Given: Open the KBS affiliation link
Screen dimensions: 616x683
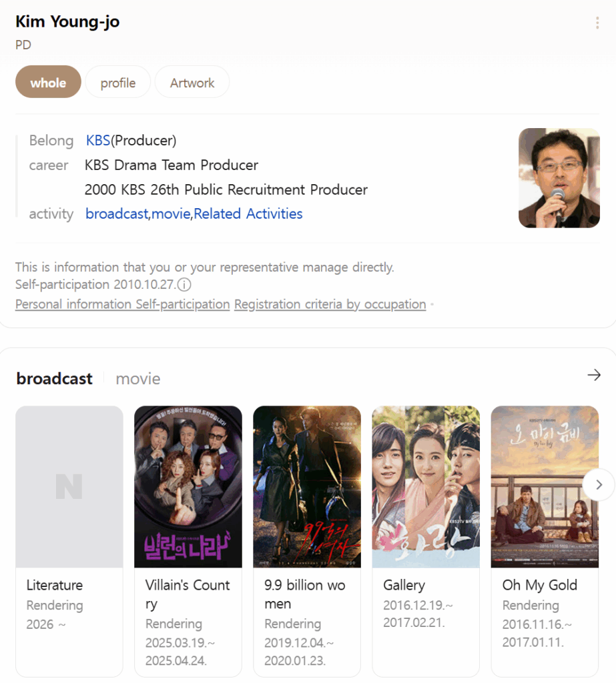Looking at the screenshot, I should 98,141.
